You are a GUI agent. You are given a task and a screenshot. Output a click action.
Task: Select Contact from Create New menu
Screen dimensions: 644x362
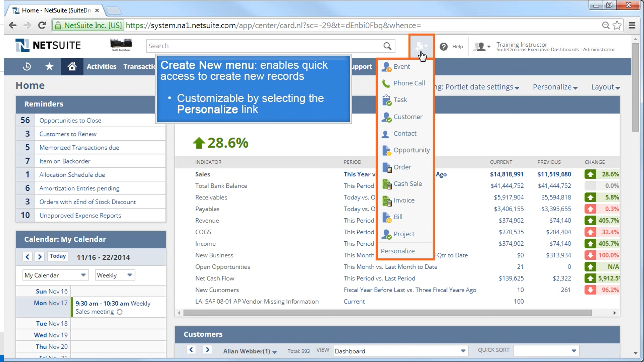[x=405, y=133]
